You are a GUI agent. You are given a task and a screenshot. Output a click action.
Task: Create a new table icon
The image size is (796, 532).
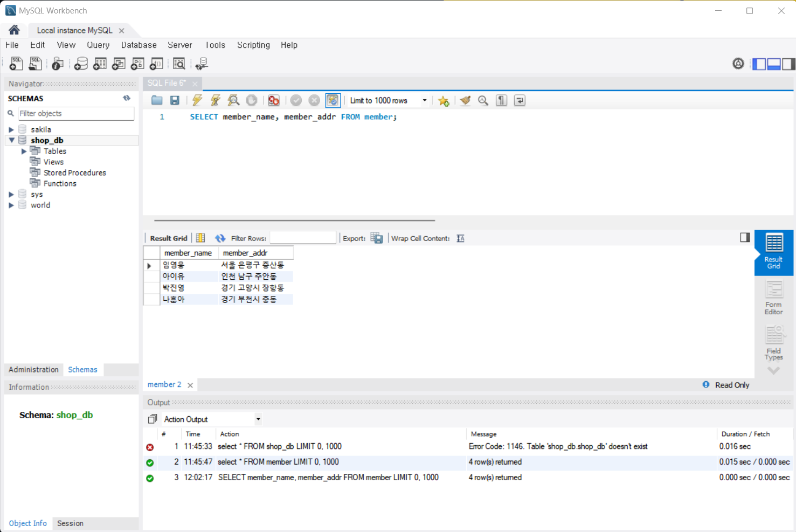(100, 64)
